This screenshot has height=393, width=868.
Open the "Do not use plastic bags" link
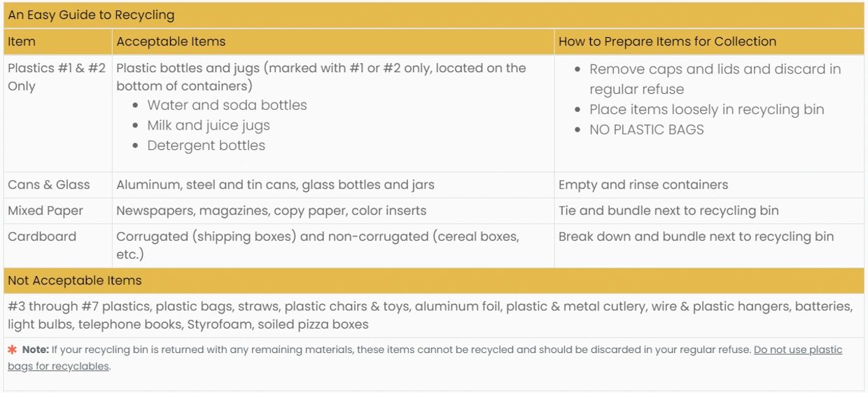click(797, 350)
